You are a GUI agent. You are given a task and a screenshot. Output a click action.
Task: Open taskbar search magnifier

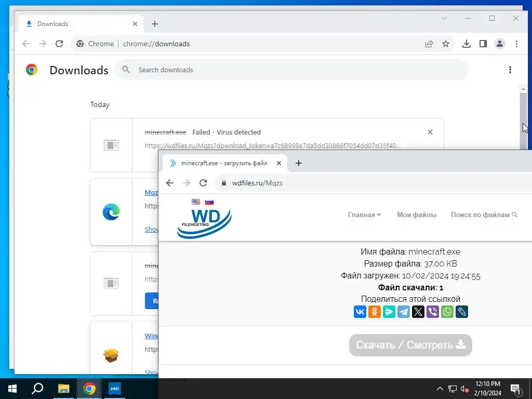click(x=37, y=389)
